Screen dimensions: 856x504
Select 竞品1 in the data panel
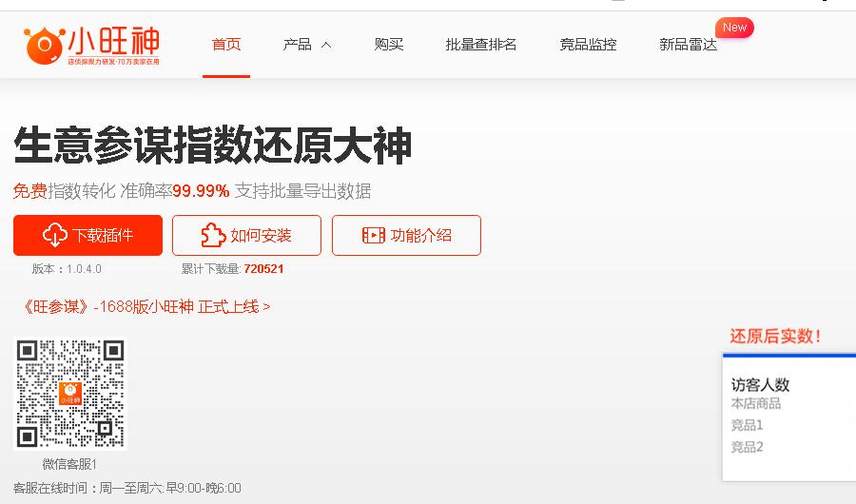pyautogui.click(x=747, y=425)
